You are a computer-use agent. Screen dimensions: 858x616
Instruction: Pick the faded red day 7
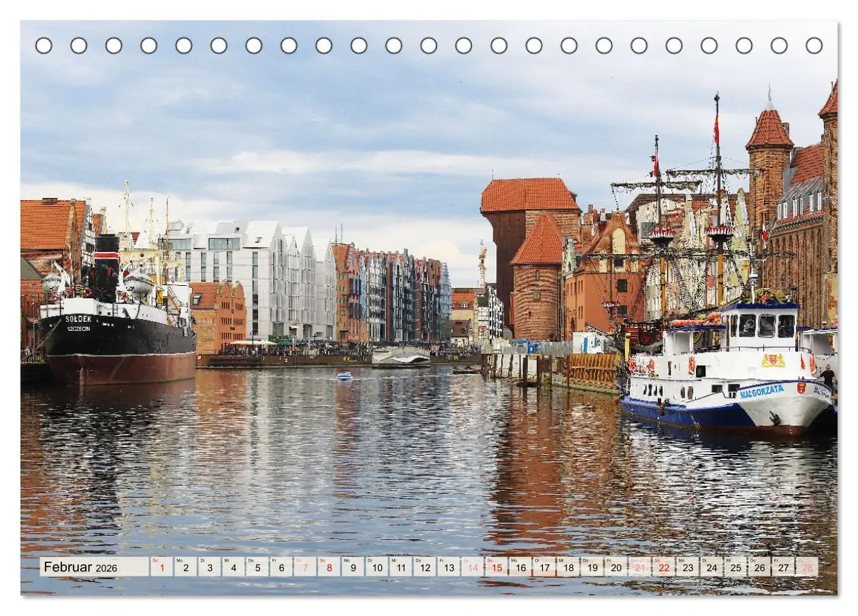coord(305,567)
